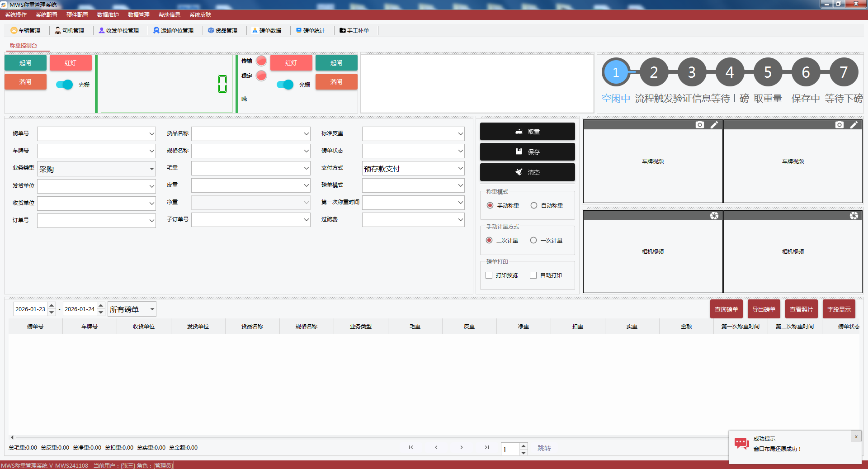Click step 3 circle in the workflow progress
The image size is (868, 469).
(x=692, y=72)
